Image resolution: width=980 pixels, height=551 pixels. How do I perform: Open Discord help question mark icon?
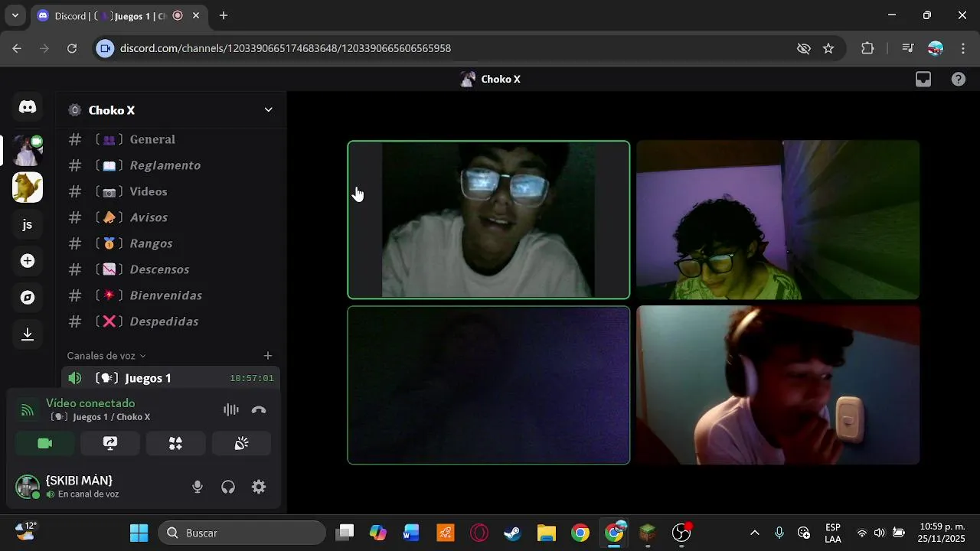coord(959,79)
